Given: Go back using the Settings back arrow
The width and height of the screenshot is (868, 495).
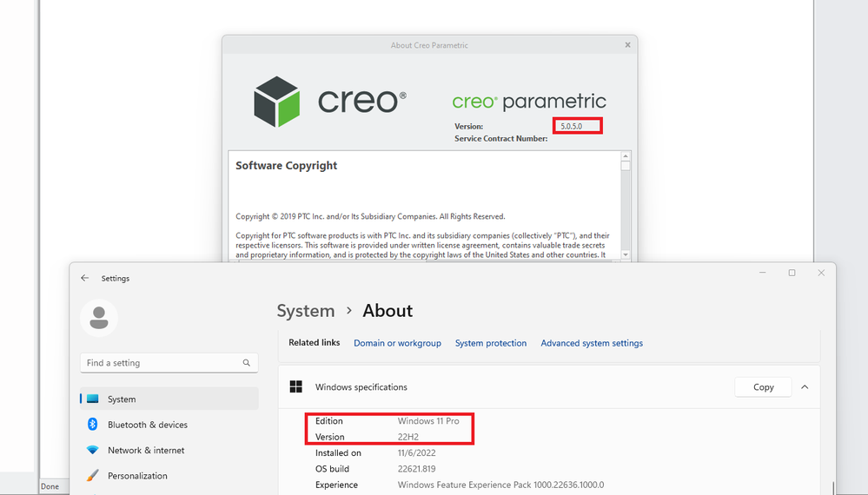Looking at the screenshot, I should [84, 278].
